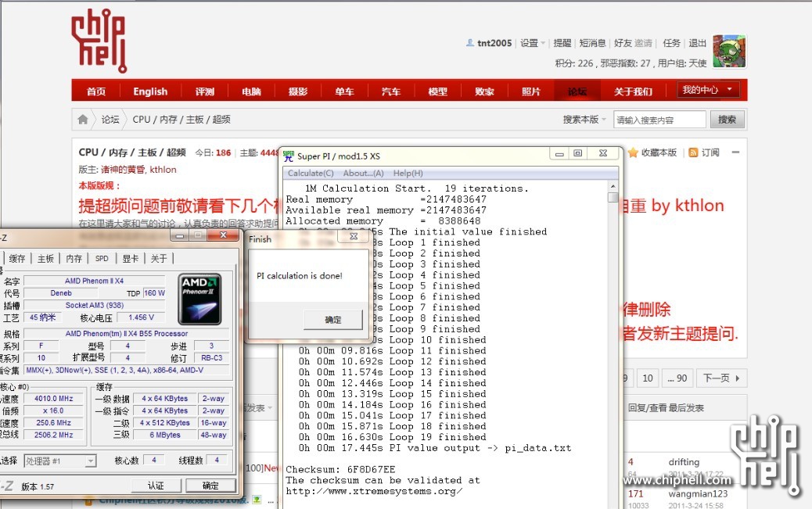Jump to the last page, ... 90
The width and height of the screenshot is (812, 509).
point(677,378)
